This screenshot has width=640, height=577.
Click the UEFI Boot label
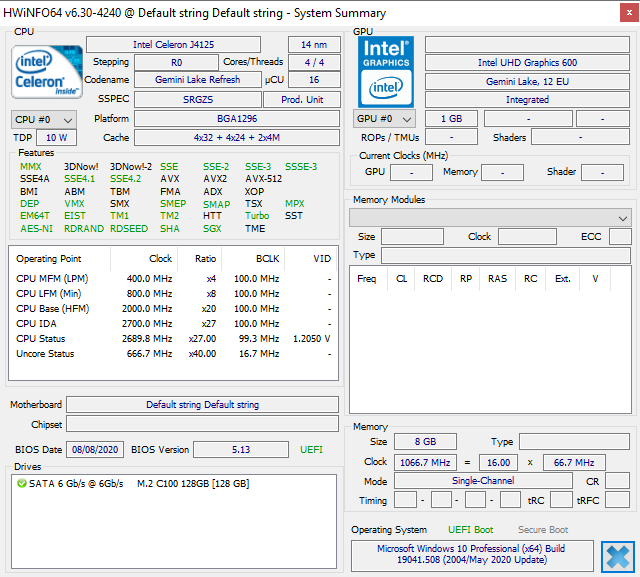471,530
